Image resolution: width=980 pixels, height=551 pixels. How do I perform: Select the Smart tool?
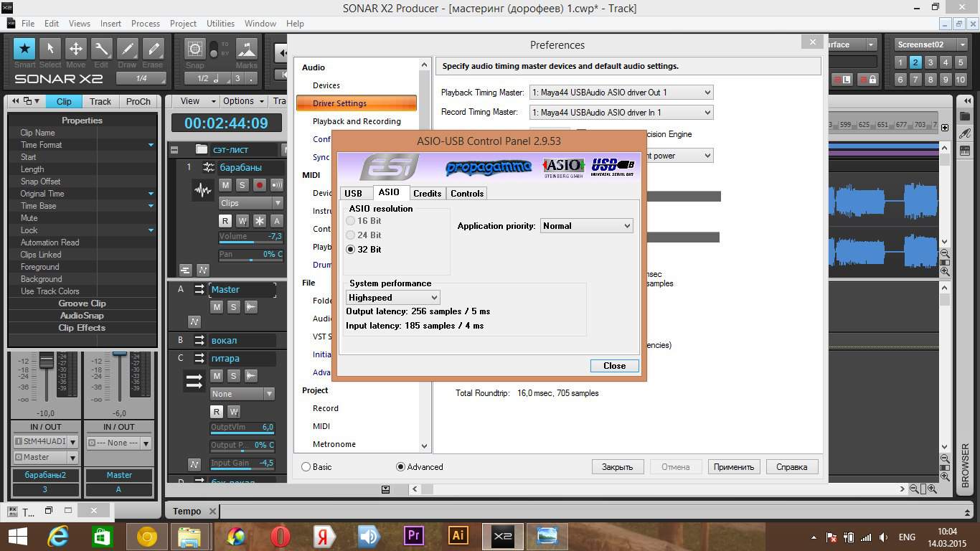(24, 50)
